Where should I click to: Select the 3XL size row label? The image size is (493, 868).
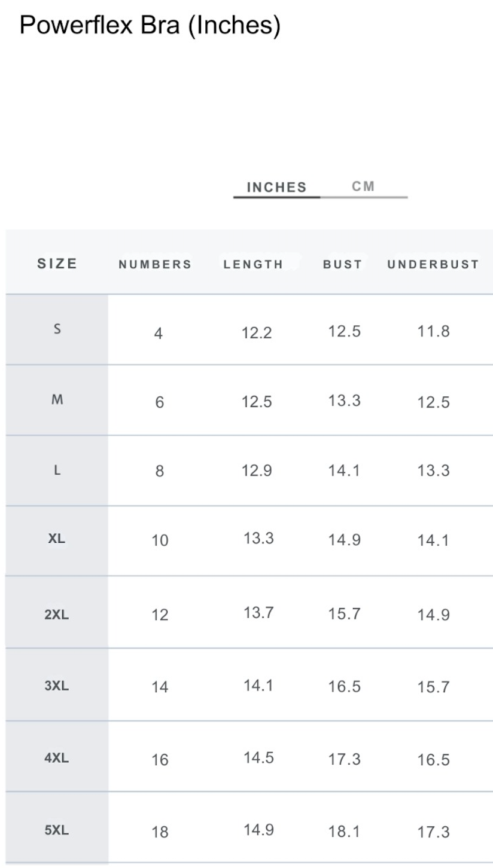[57, 686]
